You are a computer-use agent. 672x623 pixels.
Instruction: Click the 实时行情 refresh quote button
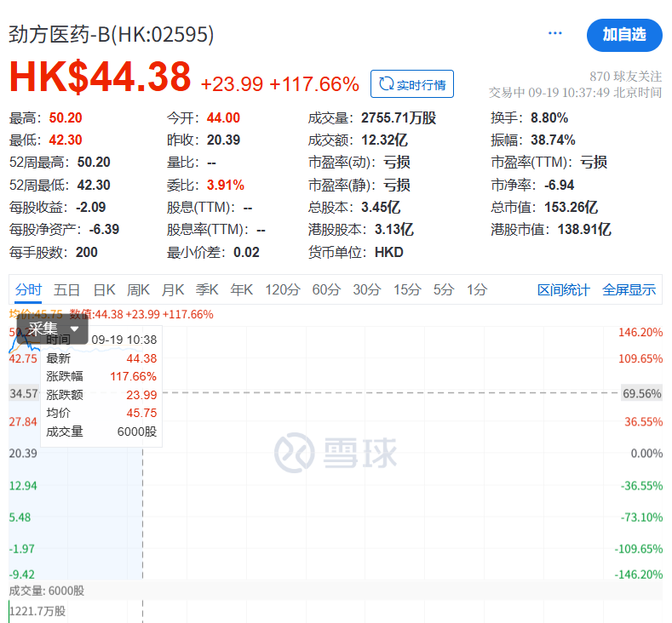[412, 84]
